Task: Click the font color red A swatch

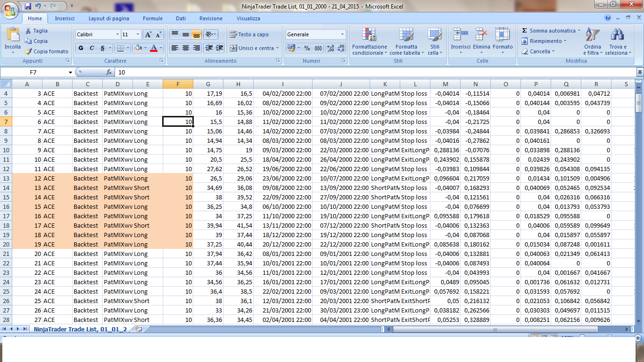Action: tap(153, 48)
